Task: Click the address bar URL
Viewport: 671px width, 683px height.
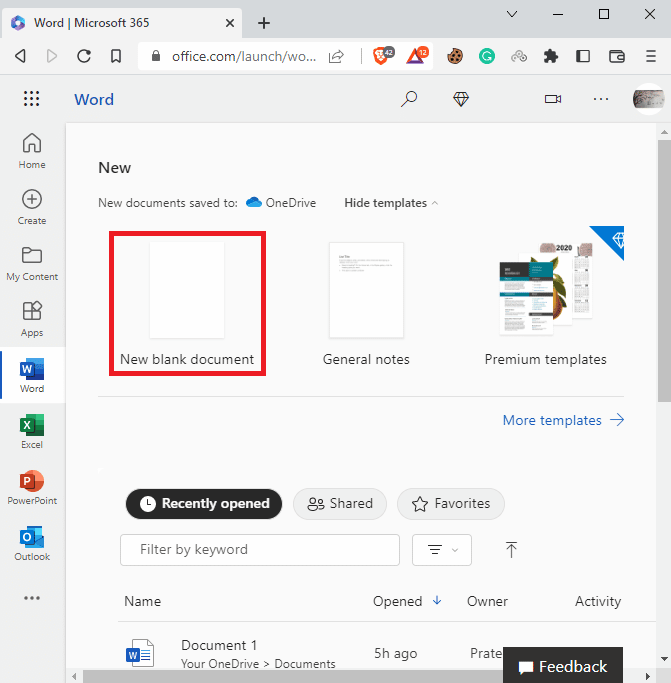Action: coord(244,56)
